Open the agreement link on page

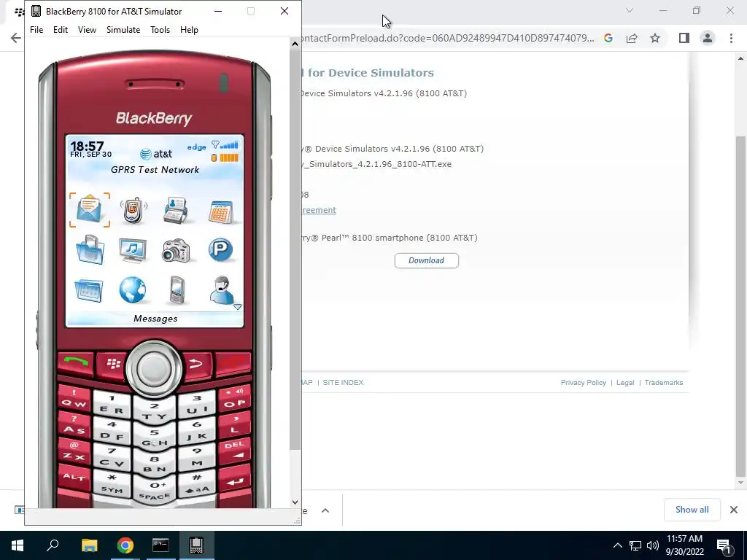(318, 210)
